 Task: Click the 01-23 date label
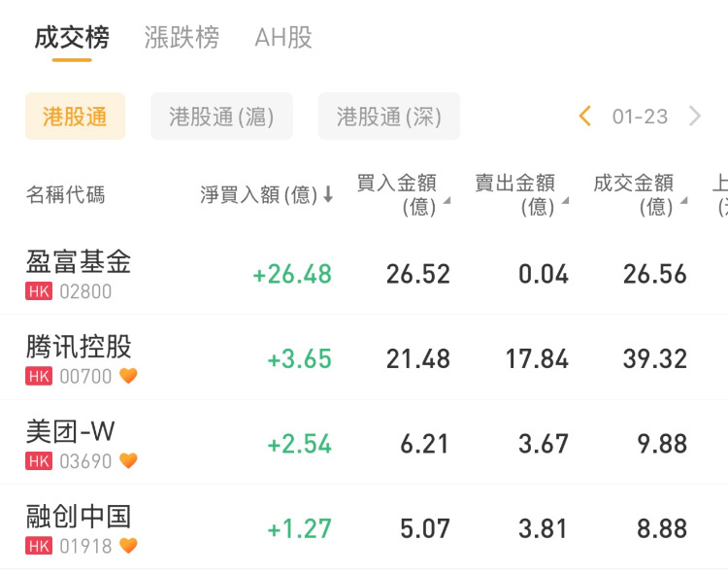pyautogui.click(x=640, y=117)
